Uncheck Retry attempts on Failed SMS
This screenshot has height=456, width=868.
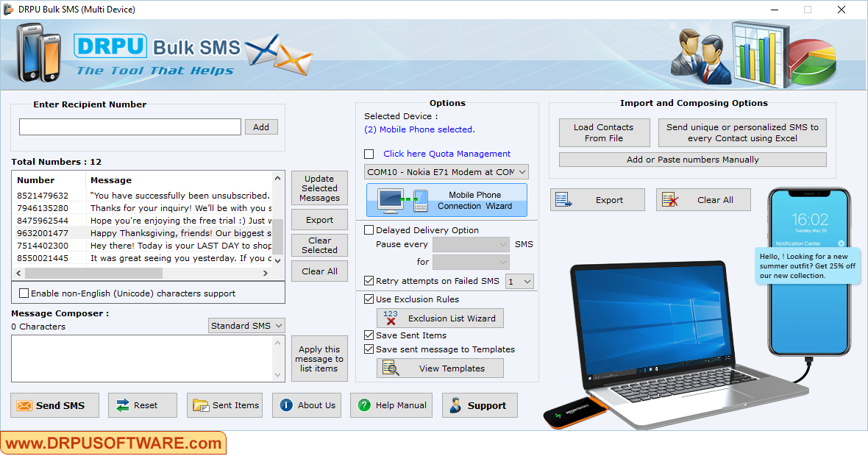pos(369,280)
